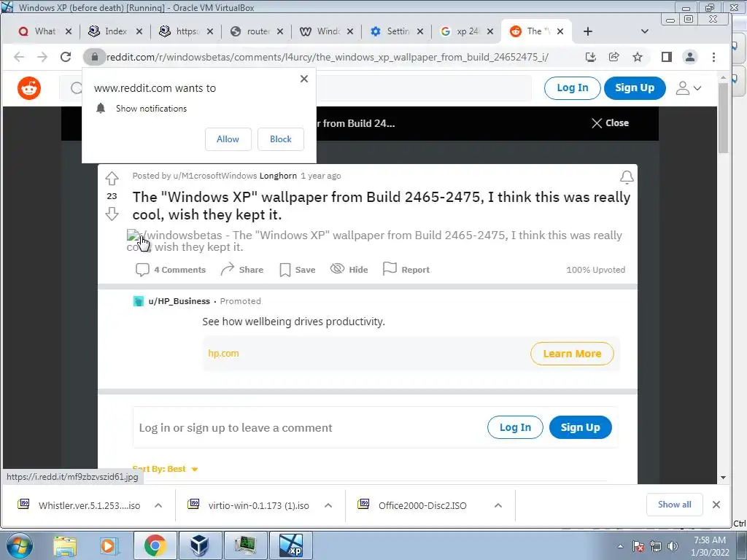This screenshot has width=747, height=560.
Task: Go back to the previous page
Action: pos(19,57)
